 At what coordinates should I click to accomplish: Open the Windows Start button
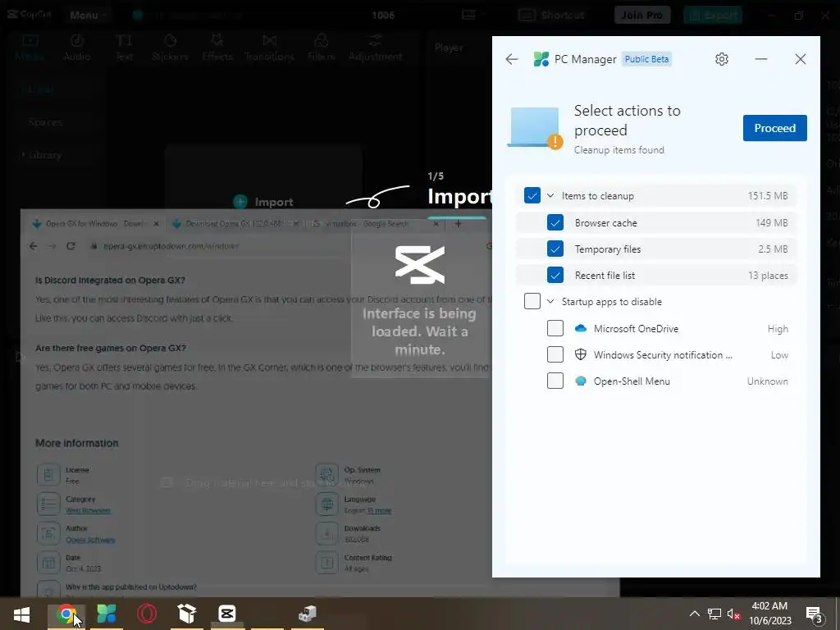tap(22, 614)
